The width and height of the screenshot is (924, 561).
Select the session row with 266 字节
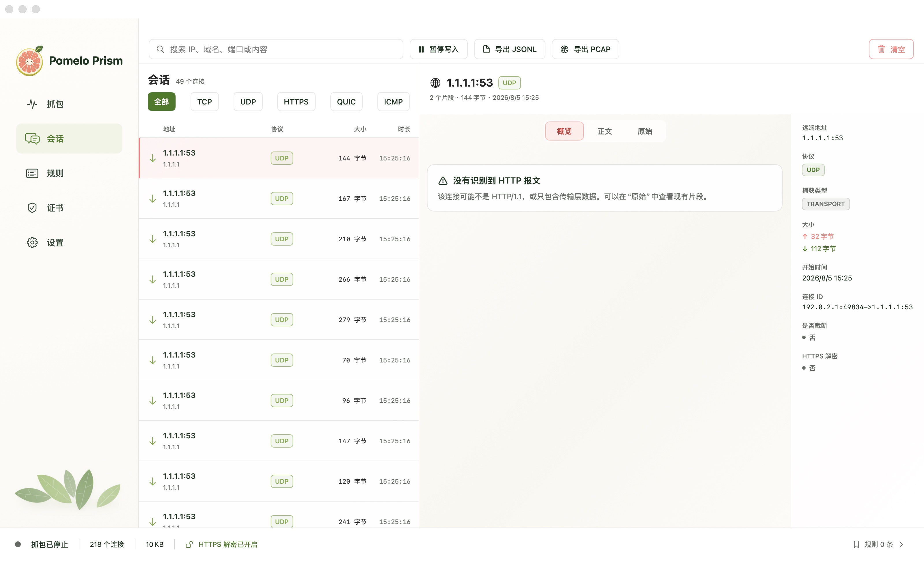[279, 279]
